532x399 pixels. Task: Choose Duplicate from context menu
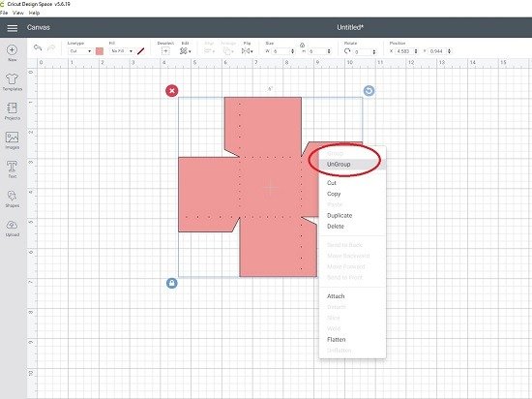pyautogui.click(x=340, y=216)
